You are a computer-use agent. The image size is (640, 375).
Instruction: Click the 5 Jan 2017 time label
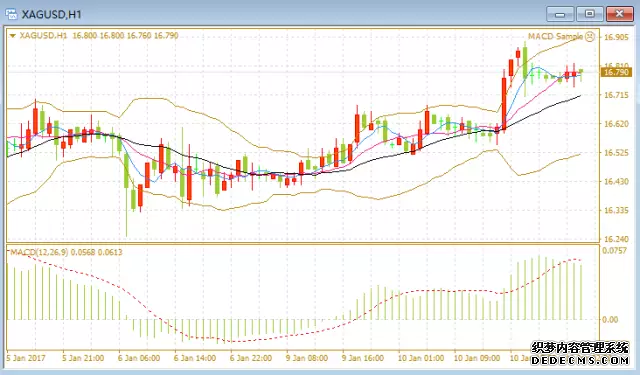26,358
